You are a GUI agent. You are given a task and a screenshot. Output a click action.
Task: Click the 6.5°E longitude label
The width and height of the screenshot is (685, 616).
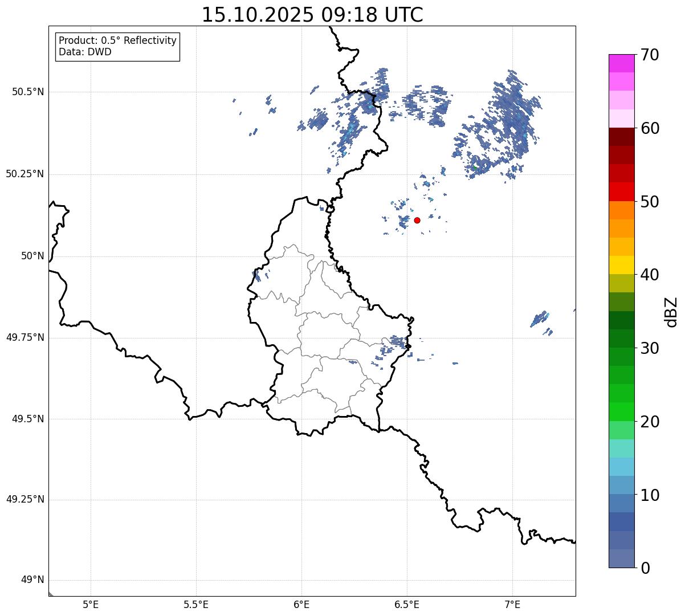[407, 605]
